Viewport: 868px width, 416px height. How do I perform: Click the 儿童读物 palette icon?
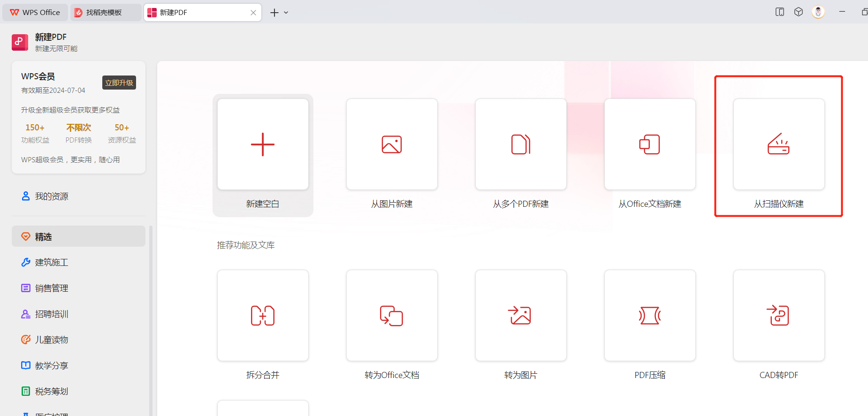pyautogui.click(x=26, y=340)
